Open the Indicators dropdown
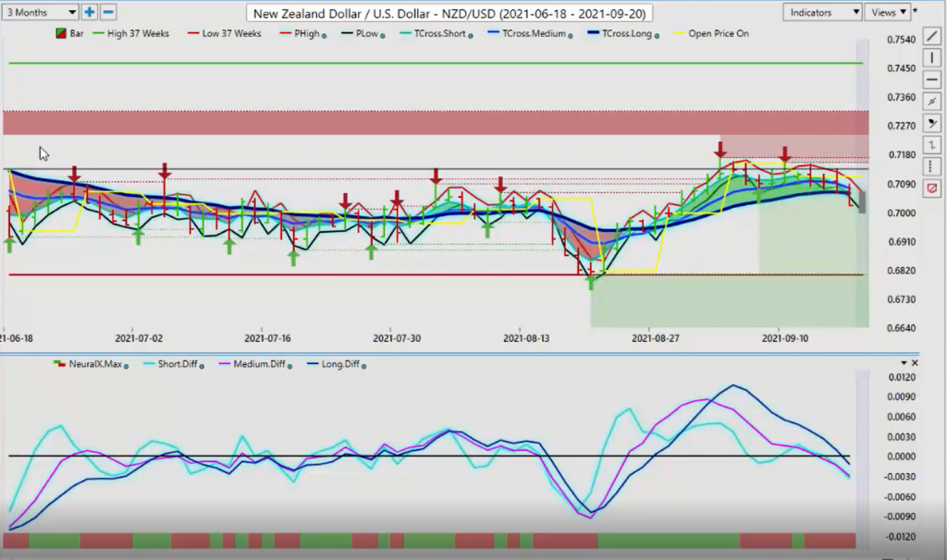947x560 pixels. point(822,12)
